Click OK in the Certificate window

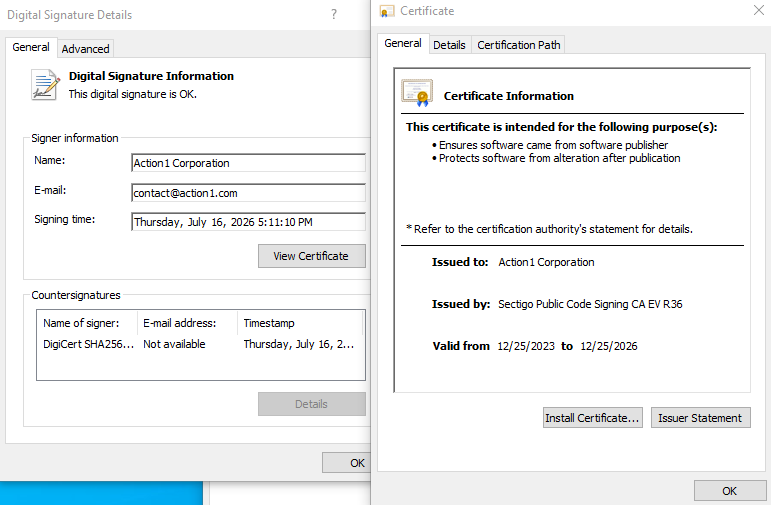(730, 491)
